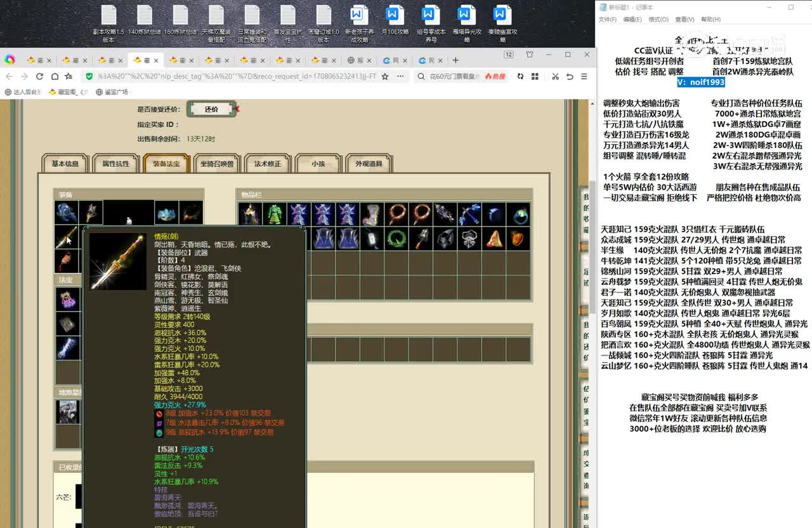Click the dark blue crescent inventory item
Screen dimensions: 812x528
(x=494, y=214)
